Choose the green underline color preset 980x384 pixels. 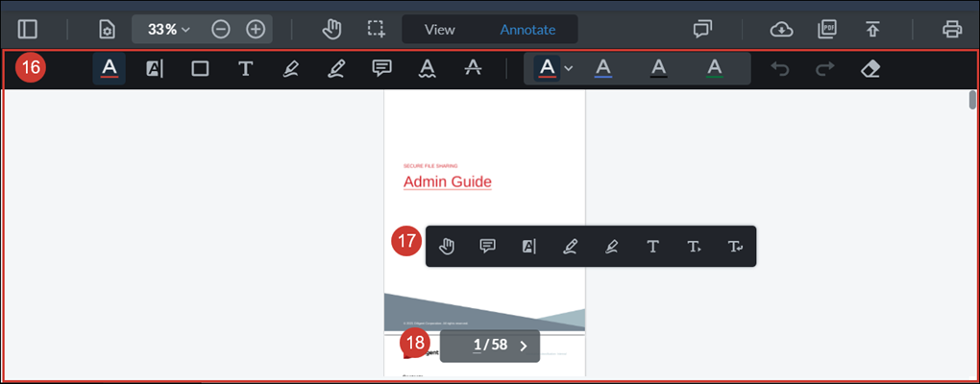pos(714,68)
